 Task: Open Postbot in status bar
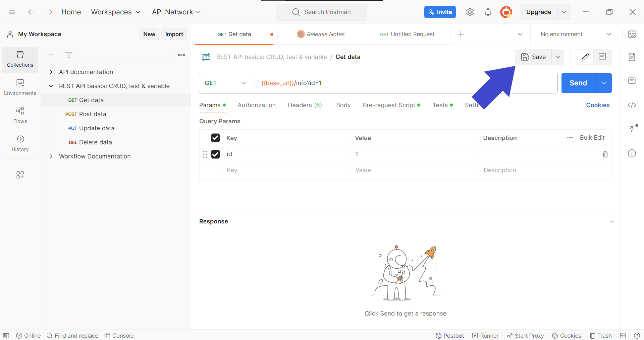tap(449, 336)
